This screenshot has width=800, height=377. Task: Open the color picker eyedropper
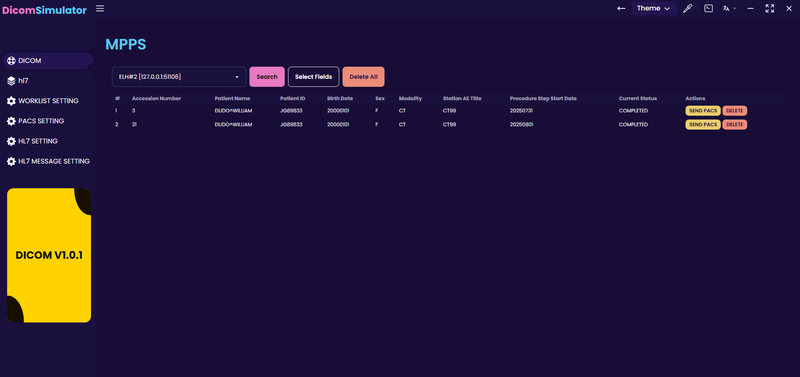click(688, 9)
